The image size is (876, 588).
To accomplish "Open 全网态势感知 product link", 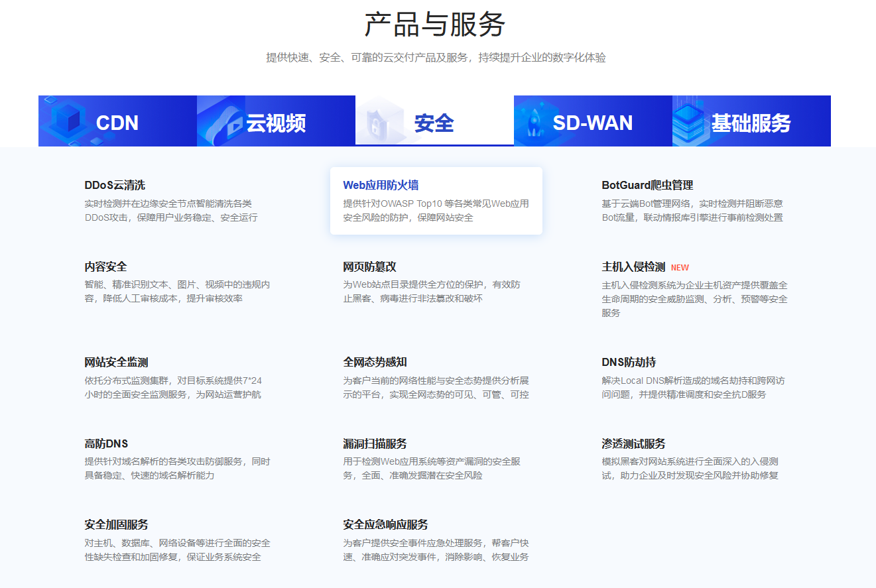I will [375, 362].
